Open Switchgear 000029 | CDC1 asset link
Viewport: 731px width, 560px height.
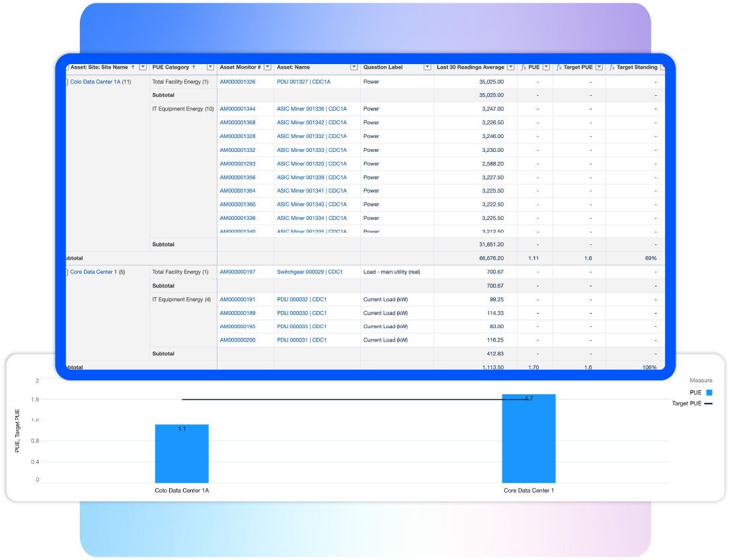click(x=309, y=272)
